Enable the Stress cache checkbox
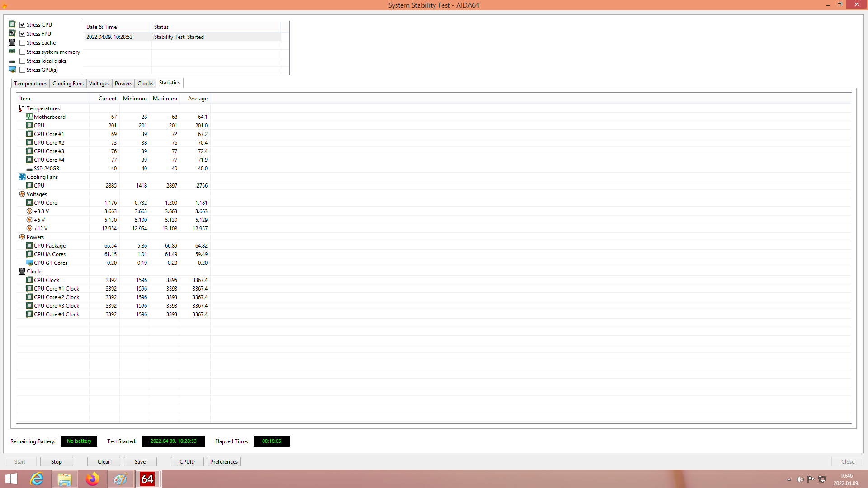 click(22, 43)
